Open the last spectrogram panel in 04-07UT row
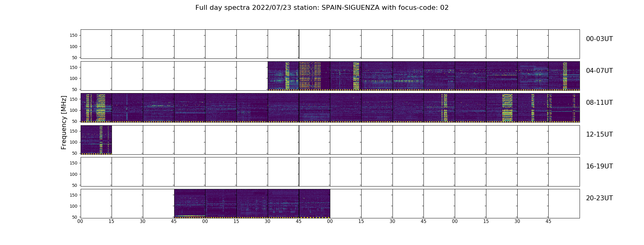644x245 pixels. tap(564, 76)
